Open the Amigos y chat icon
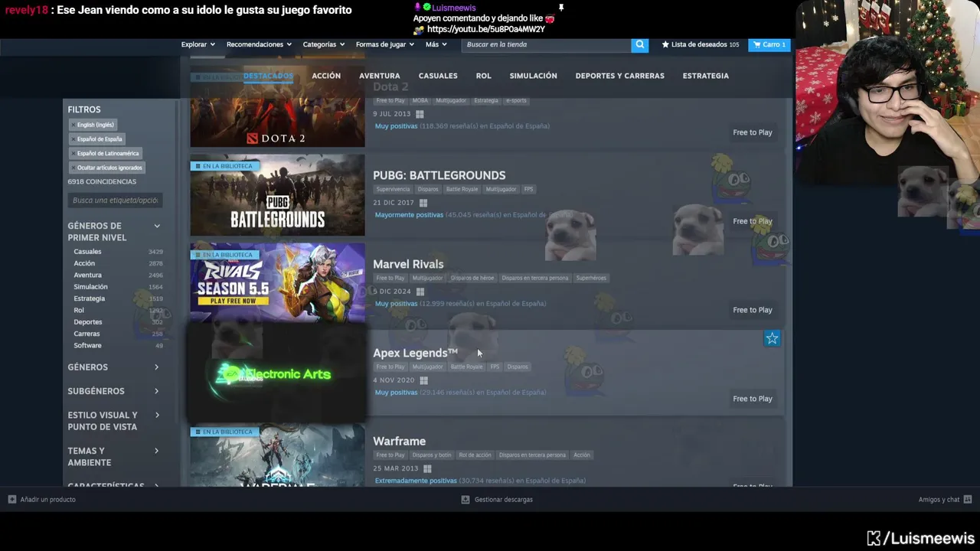This screenshot has width=980, height=551. coord(968,500)
